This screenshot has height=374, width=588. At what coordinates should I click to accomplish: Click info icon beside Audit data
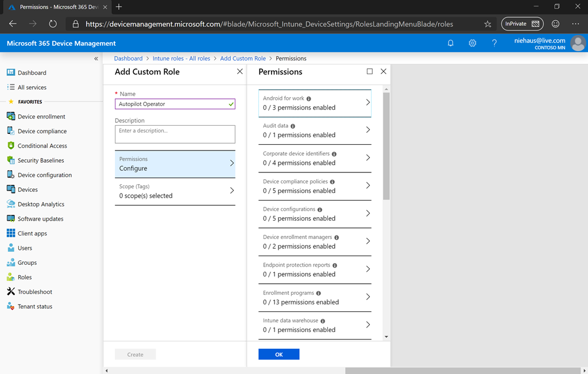coord(293,126)
